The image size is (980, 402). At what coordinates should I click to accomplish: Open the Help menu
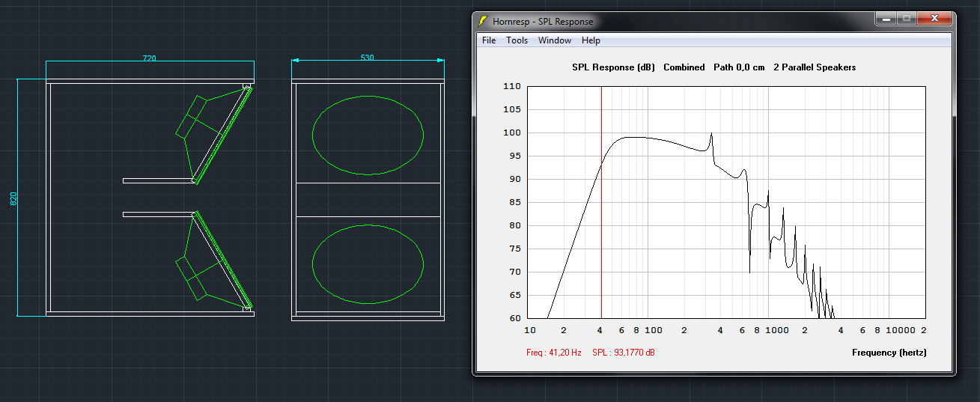pos(591,40)
